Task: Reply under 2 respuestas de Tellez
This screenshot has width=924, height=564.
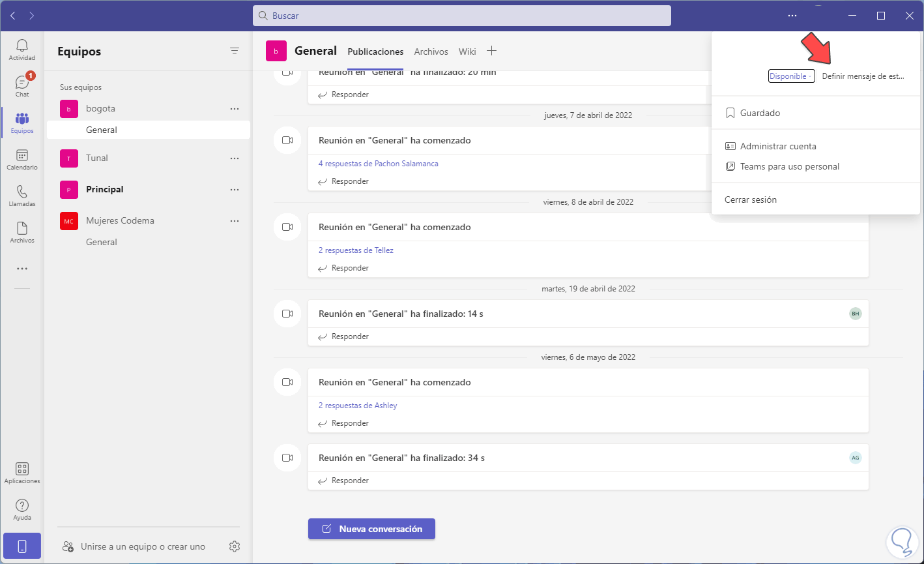Action: tap(343, 268)
